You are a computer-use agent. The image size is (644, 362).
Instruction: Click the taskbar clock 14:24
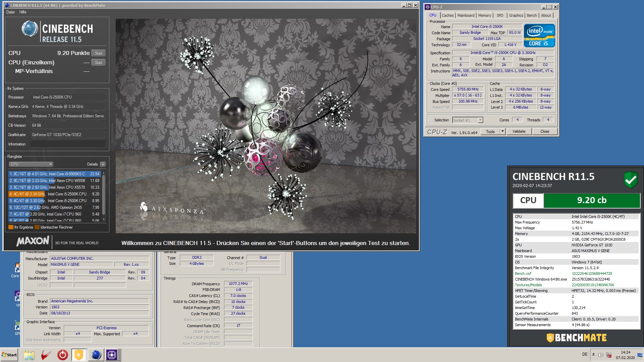[625, 352]
